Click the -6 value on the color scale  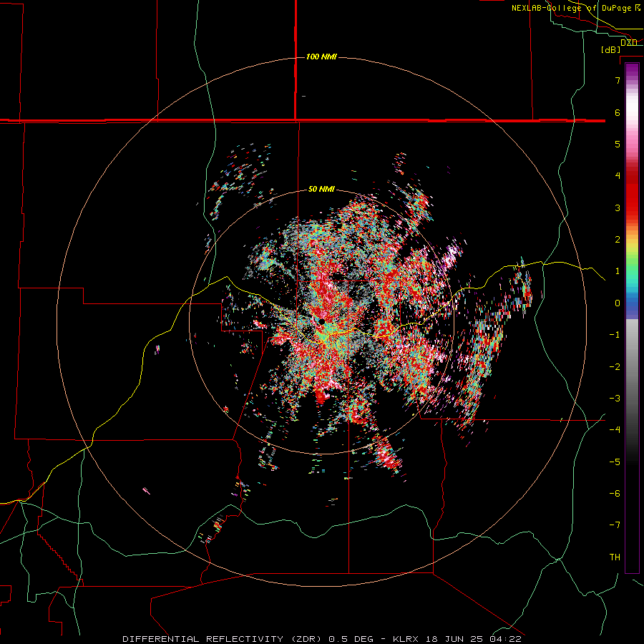coord(615,494)
